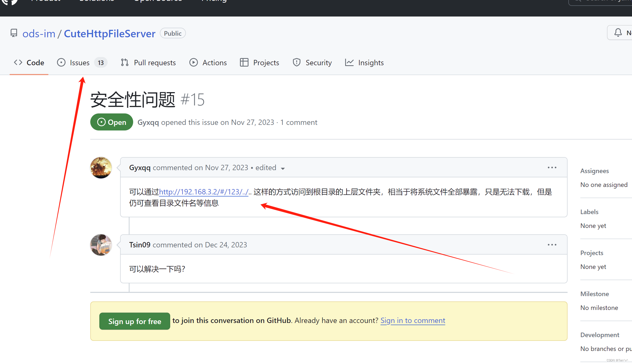Click the Projects sidebar heading
632x364 pixels.
(592, 253)
